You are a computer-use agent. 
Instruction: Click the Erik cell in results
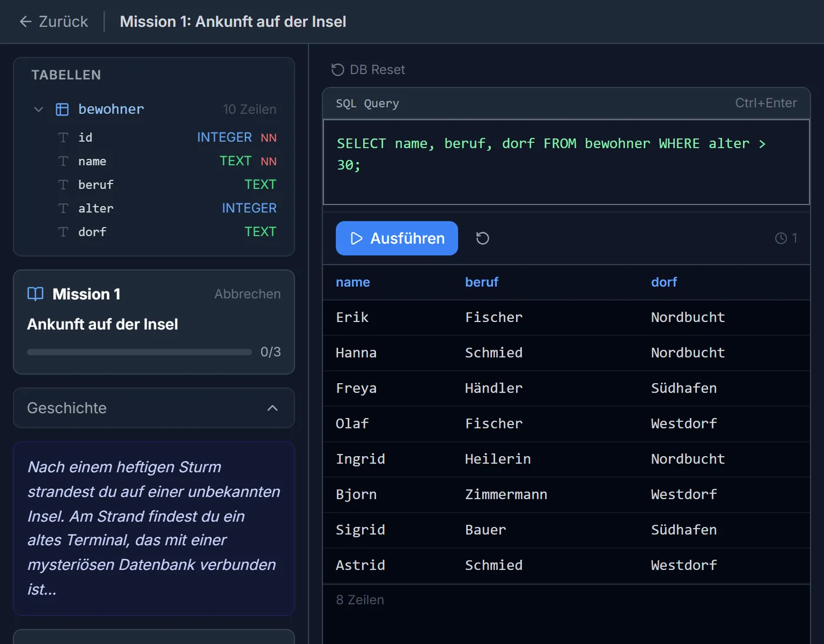[352, 318]
